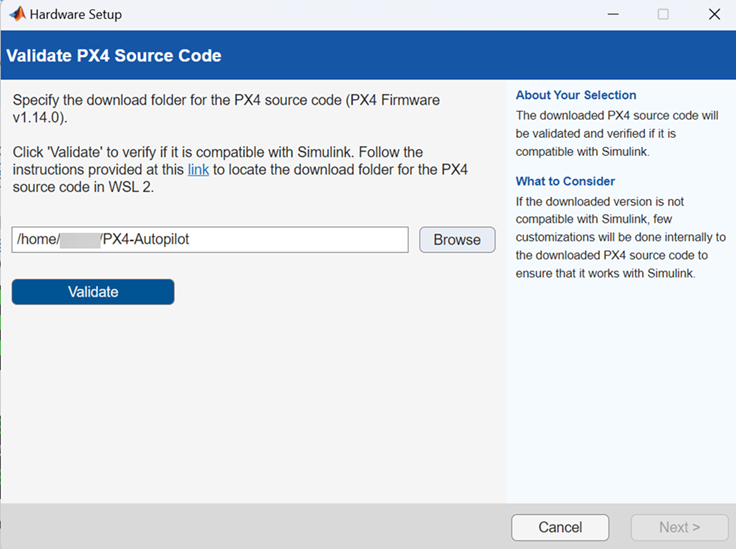This screenshot has height=549, width=736.
Task: Select the About Your Selection heading
Action: tap(576, 95)
